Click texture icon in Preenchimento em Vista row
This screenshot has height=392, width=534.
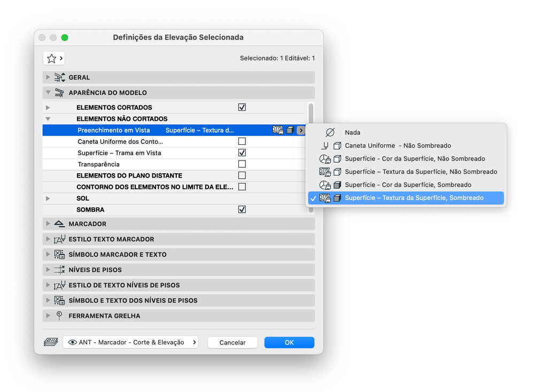[278, 130]
